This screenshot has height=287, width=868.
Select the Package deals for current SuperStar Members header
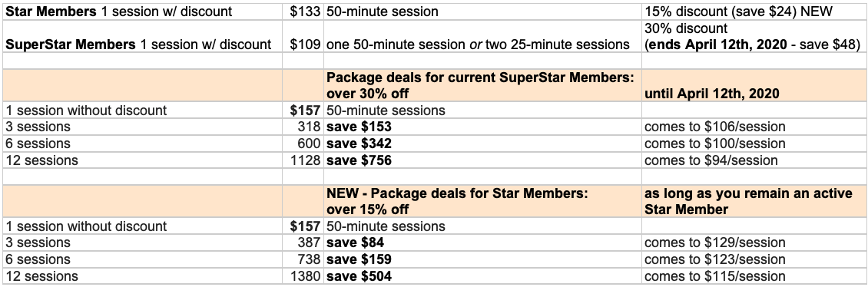(482, 85)
